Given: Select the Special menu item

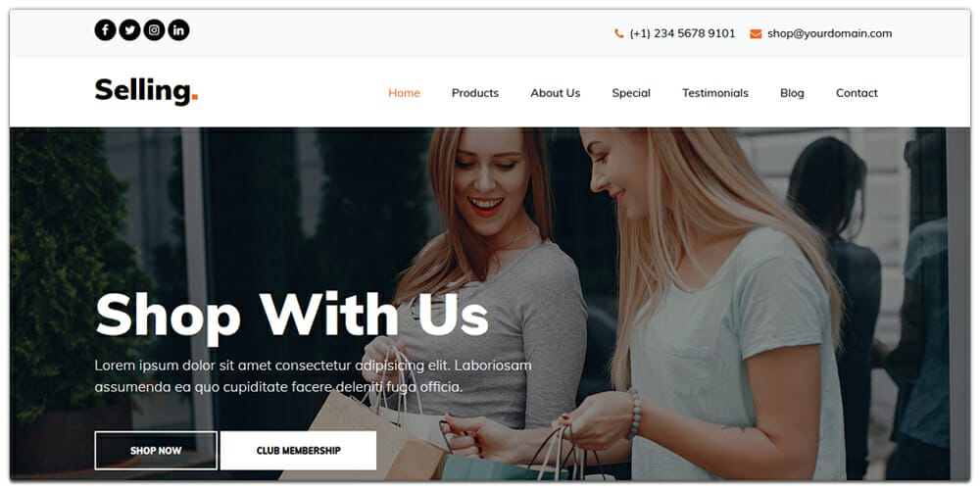Looking at the screenshot, I should [630, 93].
